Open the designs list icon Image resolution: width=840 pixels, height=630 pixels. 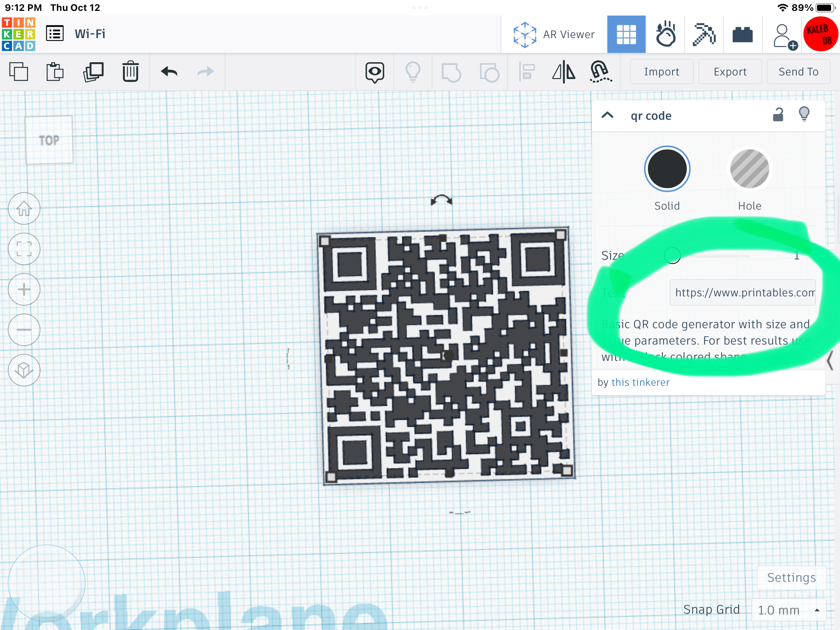[55, 34]
